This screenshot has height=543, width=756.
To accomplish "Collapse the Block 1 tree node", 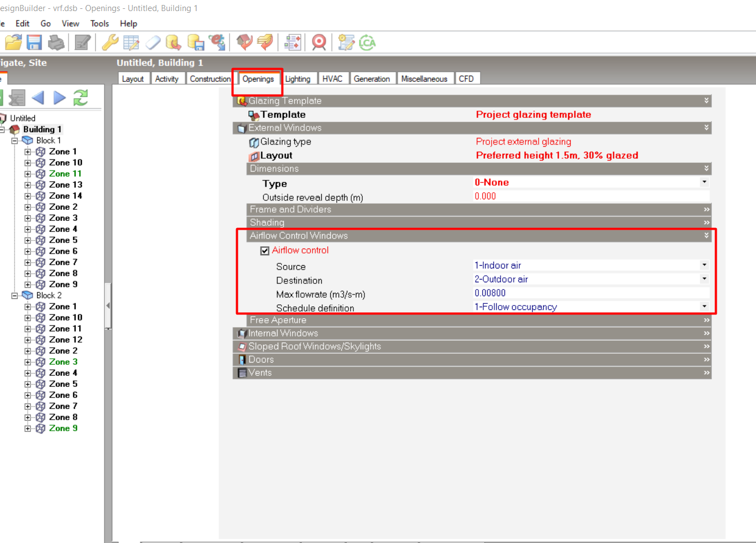I will pyautogui.click(x=15, y=141).
